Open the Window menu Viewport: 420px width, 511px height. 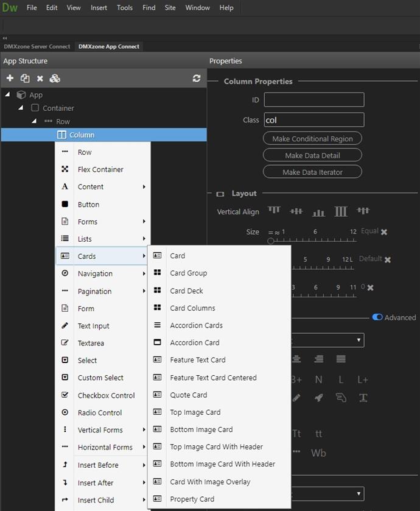tap(197, 7)
